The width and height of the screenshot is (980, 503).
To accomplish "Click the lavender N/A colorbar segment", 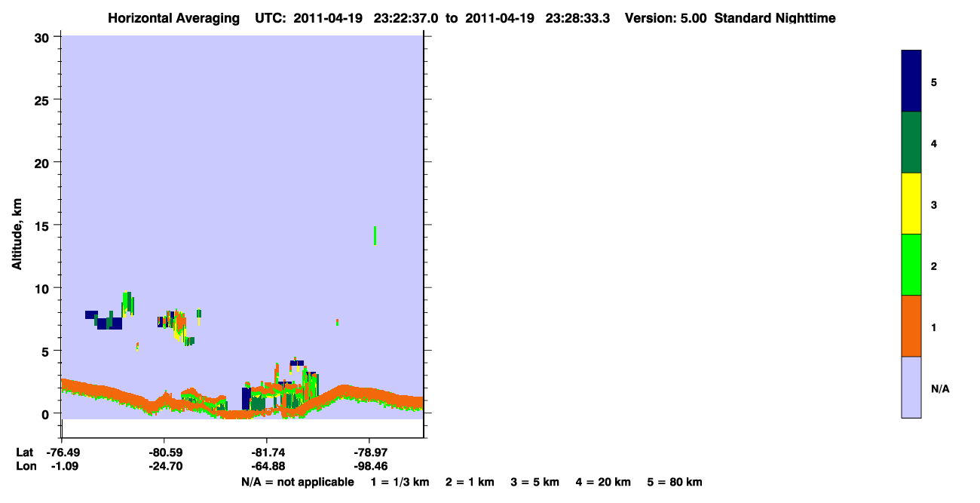I will tap(911, 387).
